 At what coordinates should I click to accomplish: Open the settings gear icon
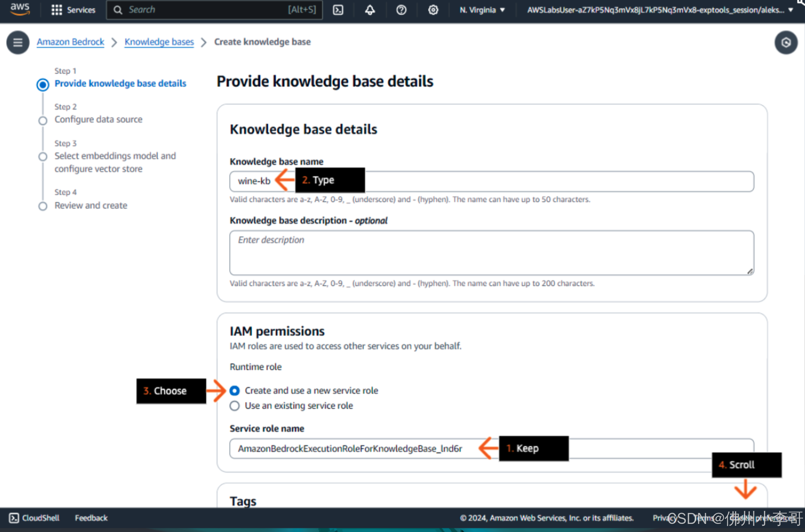pos(433,10)
